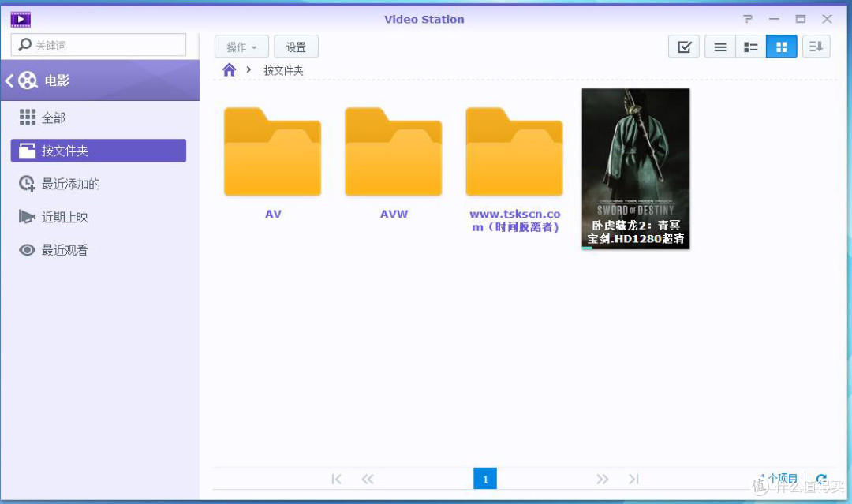Screen dimensions: 852x504
Task: Open the www.tskscn.com folder
Action: tap(514, 151)
